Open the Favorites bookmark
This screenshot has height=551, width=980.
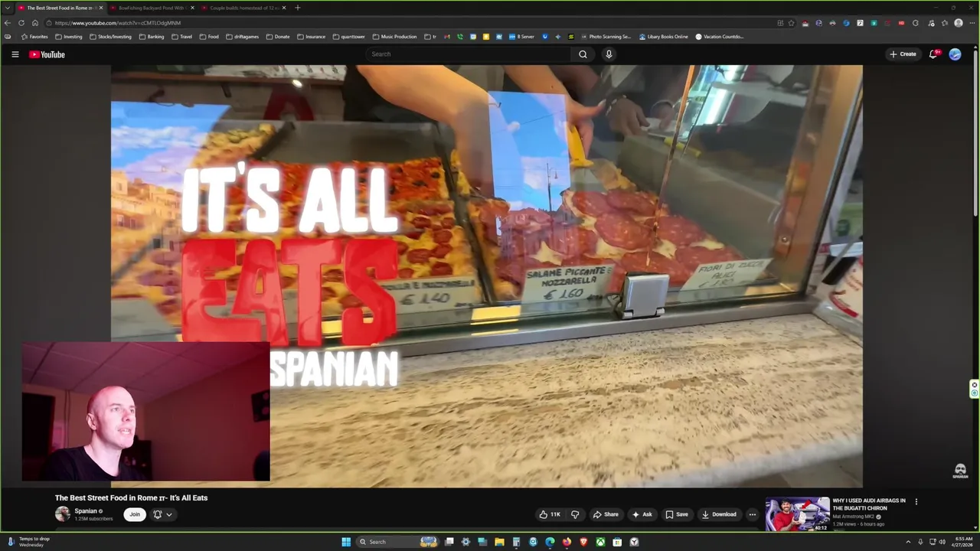point(34,37)
